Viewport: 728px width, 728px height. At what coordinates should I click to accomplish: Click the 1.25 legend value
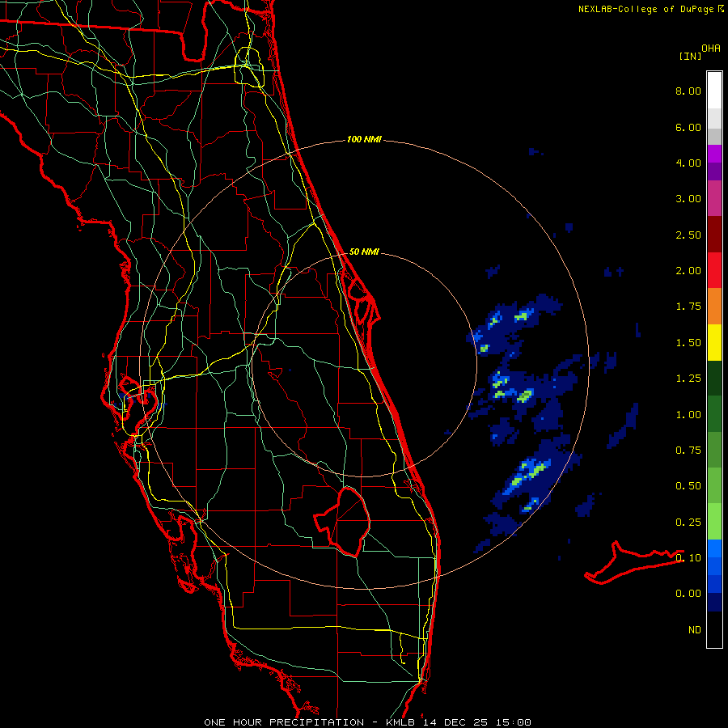pos(688,379)
